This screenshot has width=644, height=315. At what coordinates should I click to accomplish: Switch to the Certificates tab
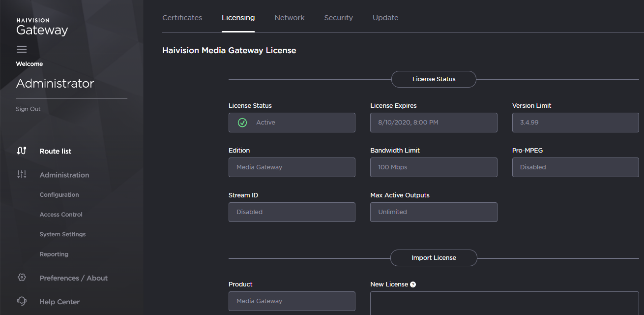182,18
